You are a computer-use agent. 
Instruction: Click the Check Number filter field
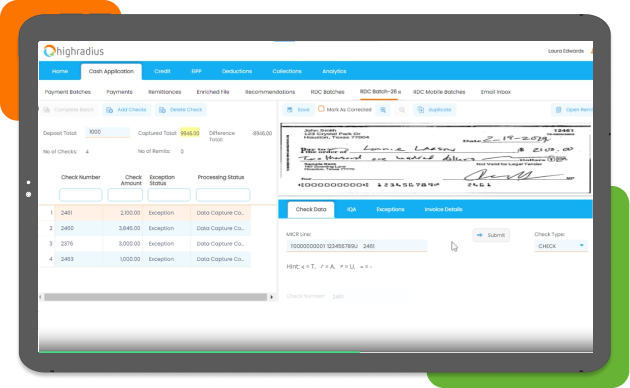(x=81, y=195)
